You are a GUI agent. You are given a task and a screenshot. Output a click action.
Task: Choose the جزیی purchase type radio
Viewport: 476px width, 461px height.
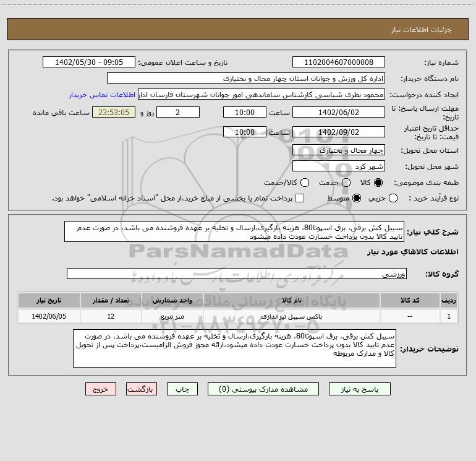393,198
